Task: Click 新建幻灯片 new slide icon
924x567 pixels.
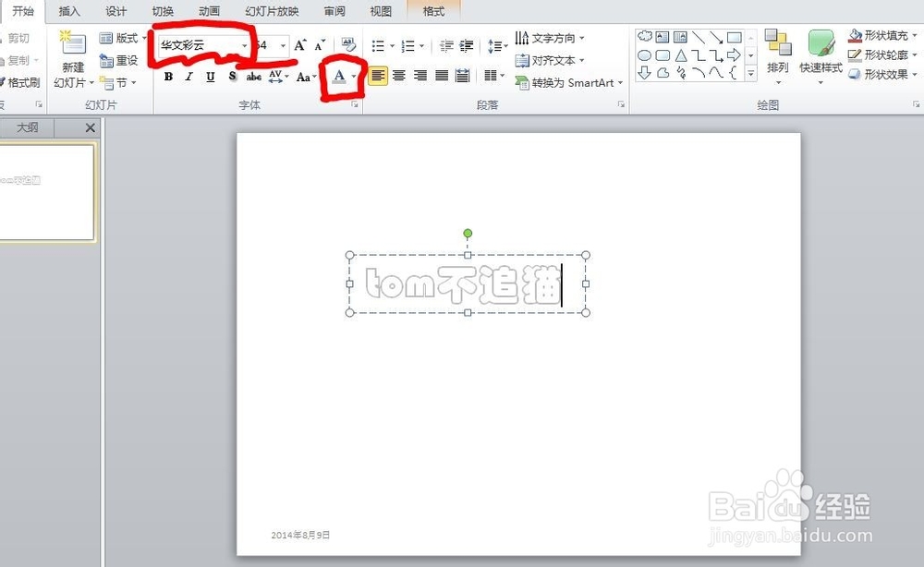Action: coord(74,43)
